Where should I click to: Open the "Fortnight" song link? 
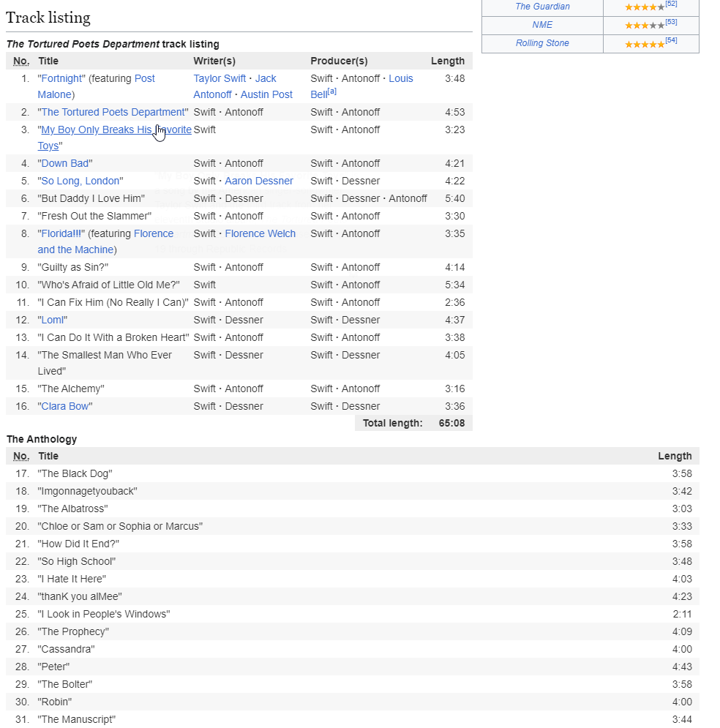[x=61, y=78]
